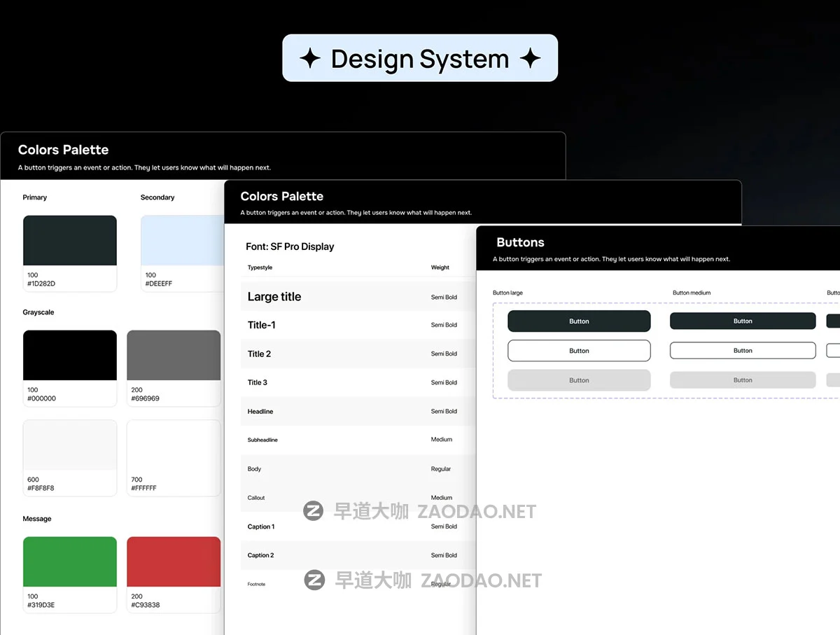Select the Secondary #DEEEFF color swatch
840x635 pixels.
183,241
